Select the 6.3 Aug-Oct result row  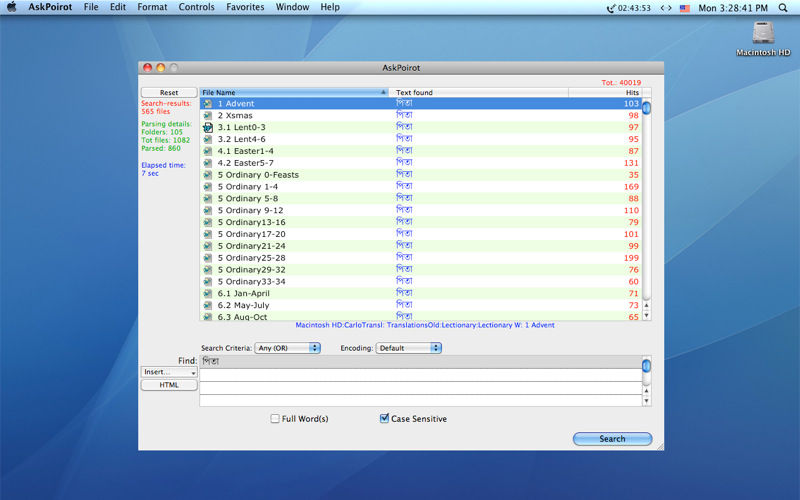[421, 317]
